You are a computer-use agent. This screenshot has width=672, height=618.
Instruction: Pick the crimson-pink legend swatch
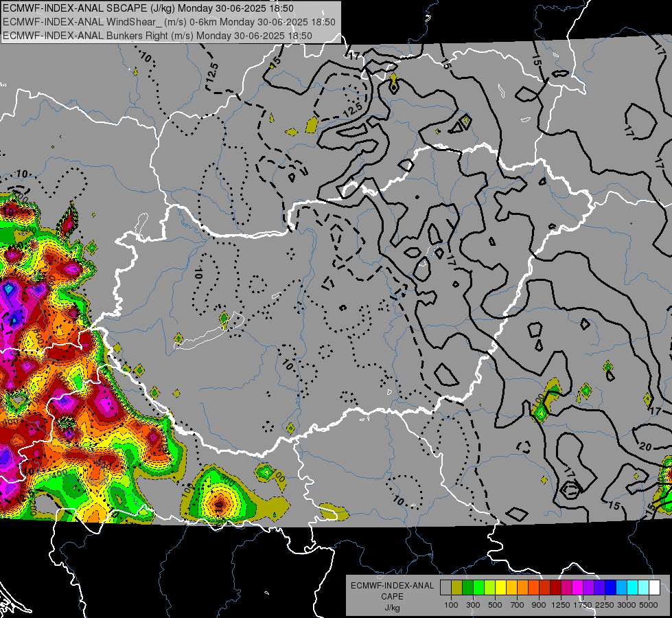click(566, 588)
